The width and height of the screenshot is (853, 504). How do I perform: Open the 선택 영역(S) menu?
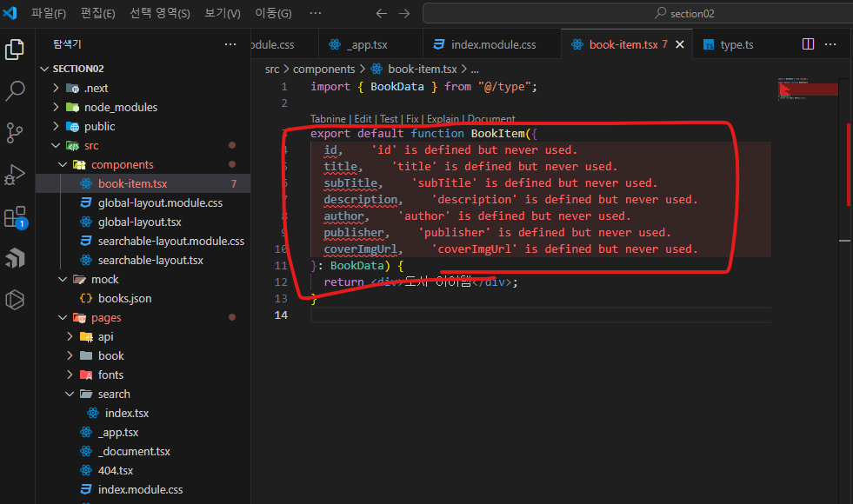(160, 13)
